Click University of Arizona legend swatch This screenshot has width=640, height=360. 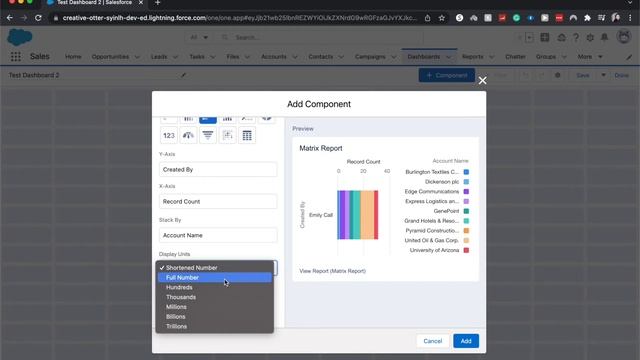466,250
